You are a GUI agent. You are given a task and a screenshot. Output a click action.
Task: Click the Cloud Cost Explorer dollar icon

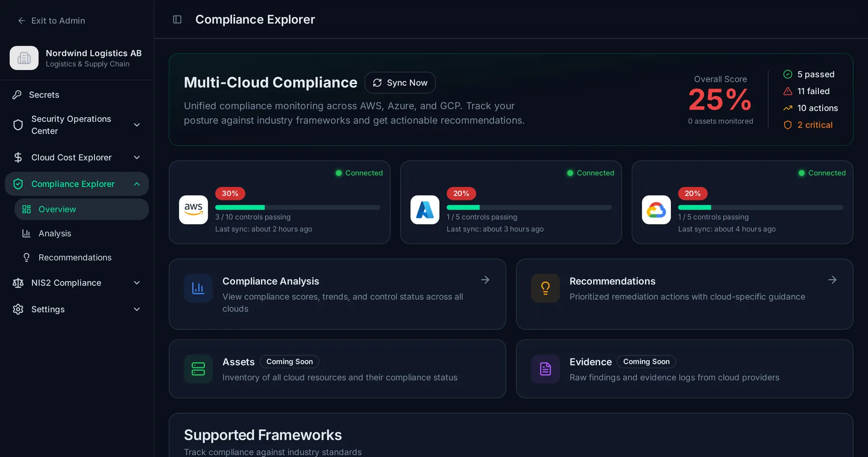(x=18, y=158)
